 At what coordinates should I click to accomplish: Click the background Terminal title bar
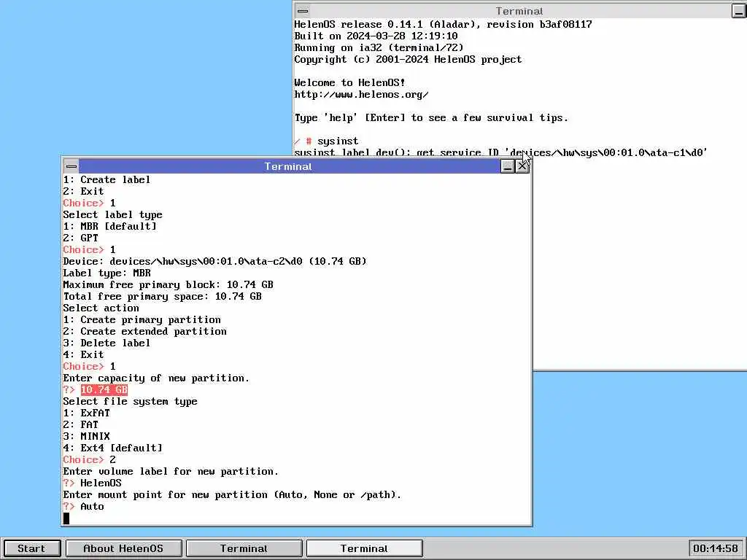point(519,11)
